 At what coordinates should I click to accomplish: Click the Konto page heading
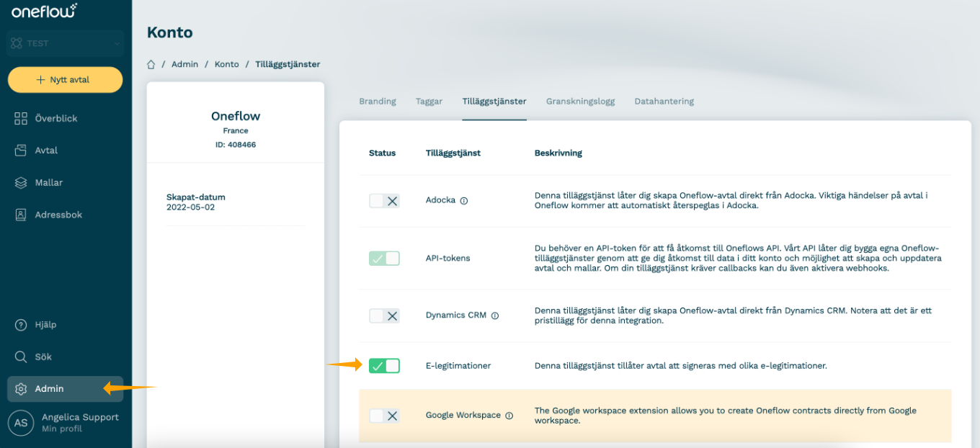click(x=170, y=32)
